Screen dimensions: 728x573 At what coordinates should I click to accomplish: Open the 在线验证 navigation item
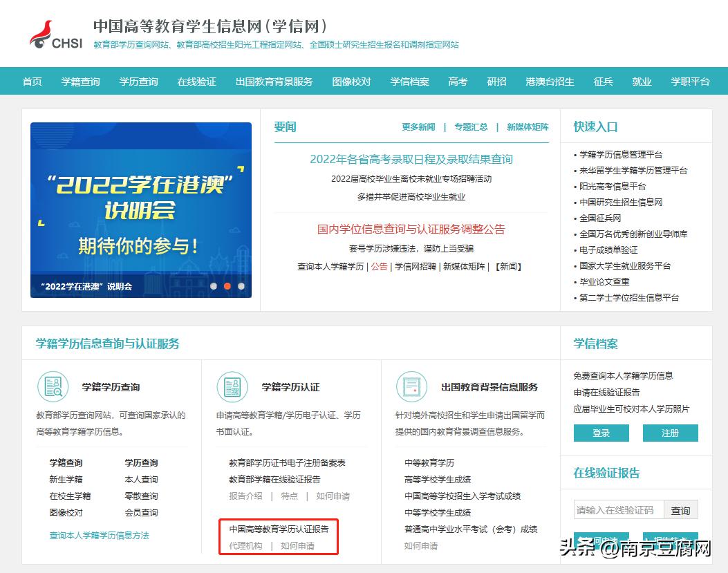click(x=198, y=81)
